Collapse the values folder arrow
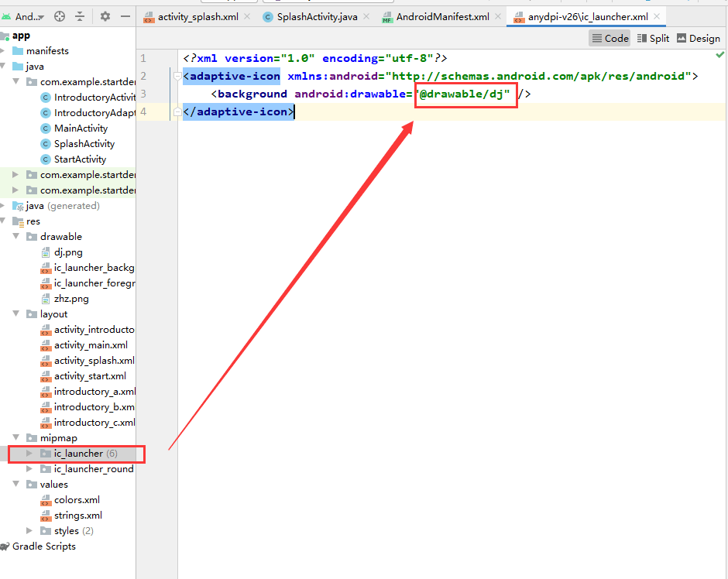728x579 pixels. (x=15, y=485)
